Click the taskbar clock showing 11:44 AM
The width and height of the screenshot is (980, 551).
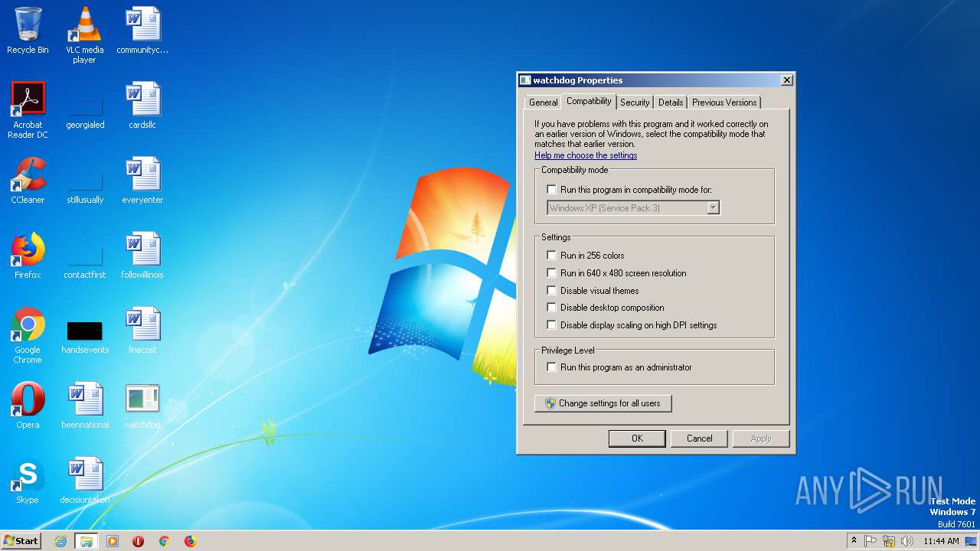click(941, 541)
